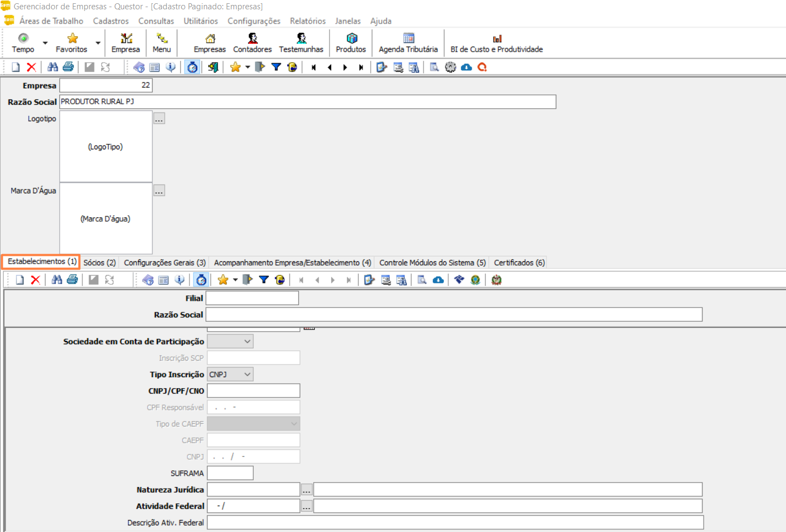786x532 pixels.
Task: Open Natureza Jurídica lookup button
Action: (x=306, y=490)
